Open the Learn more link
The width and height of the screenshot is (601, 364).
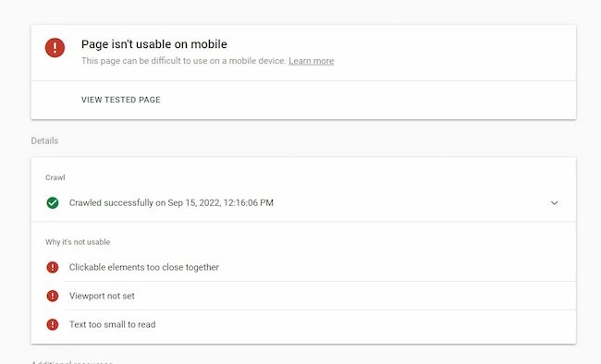tap(312, 61)
